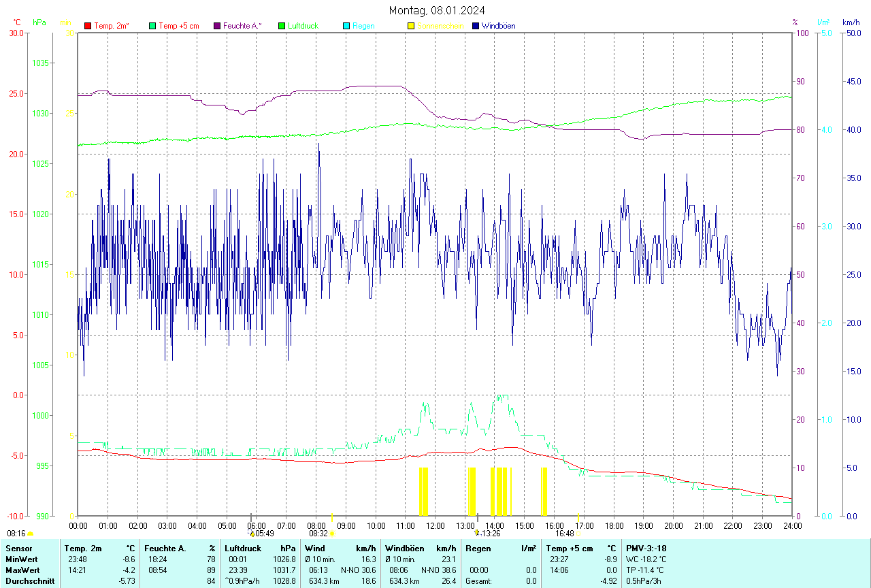Image resolution: width=871 pixels, height=588 pixels.
Task: Click the gust average value 26.4
Action: click(x=448, y=581)
